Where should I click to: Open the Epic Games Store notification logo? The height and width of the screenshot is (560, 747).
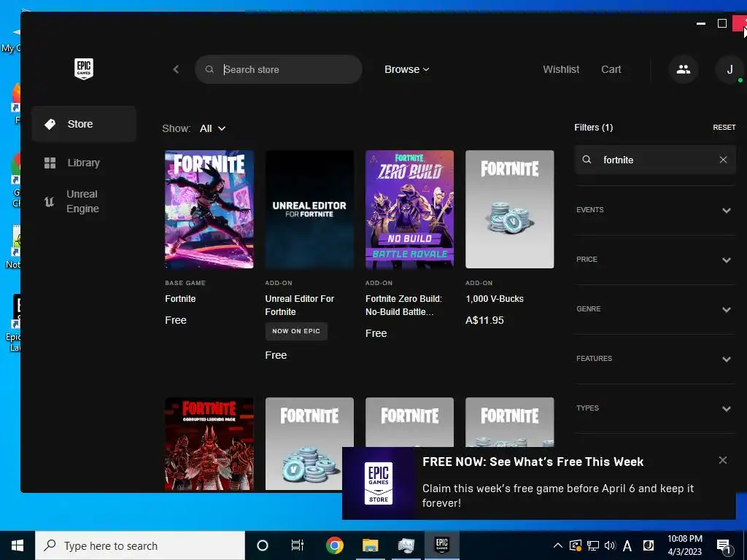[379, 483]
